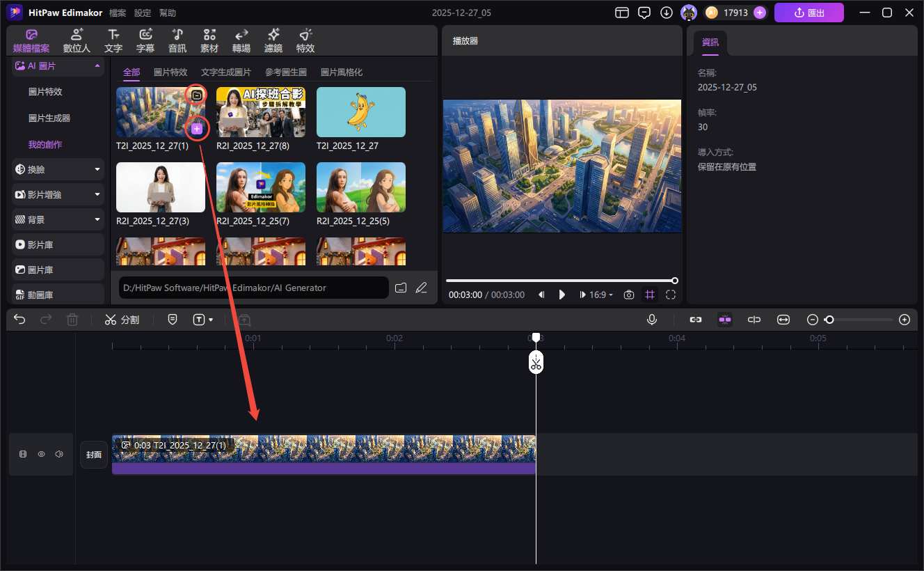Select the banana T2I_2025_12_27 thumbnail
Screen dimensions: 924x571
point(360,112)
